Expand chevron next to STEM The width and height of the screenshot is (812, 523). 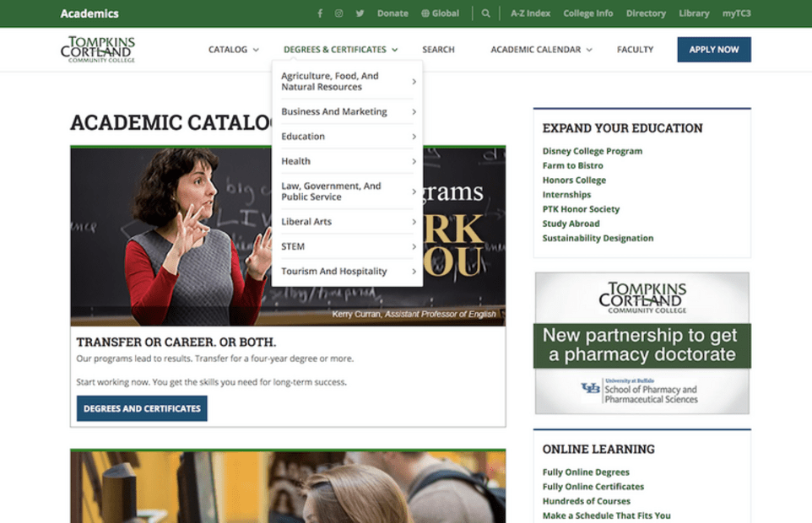(414, 246)
